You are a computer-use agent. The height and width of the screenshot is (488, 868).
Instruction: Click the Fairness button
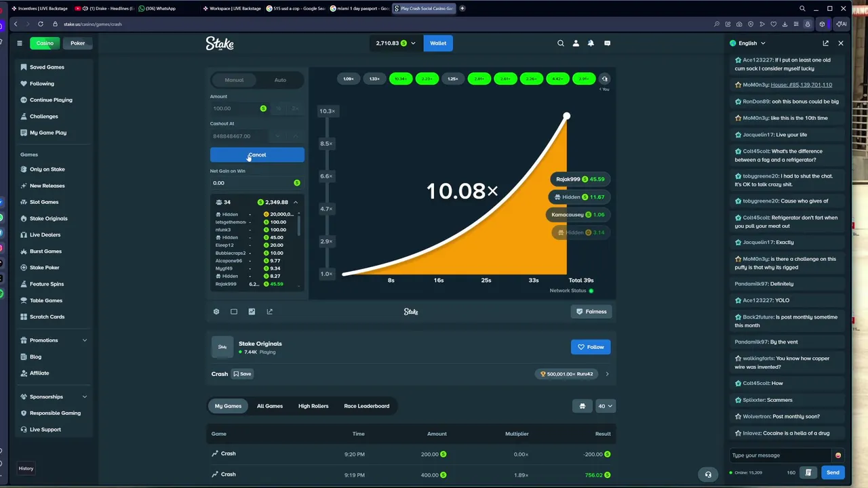coord(591,312)
